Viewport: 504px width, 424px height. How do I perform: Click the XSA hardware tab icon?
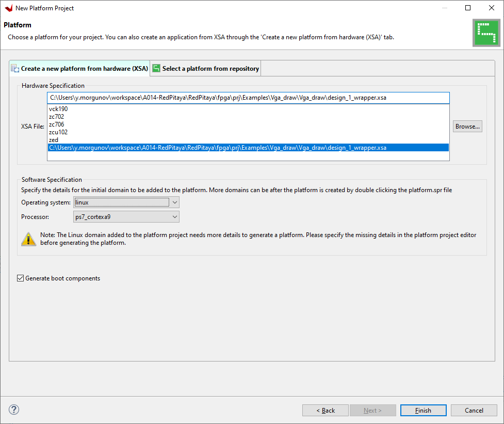pos(15,68)
